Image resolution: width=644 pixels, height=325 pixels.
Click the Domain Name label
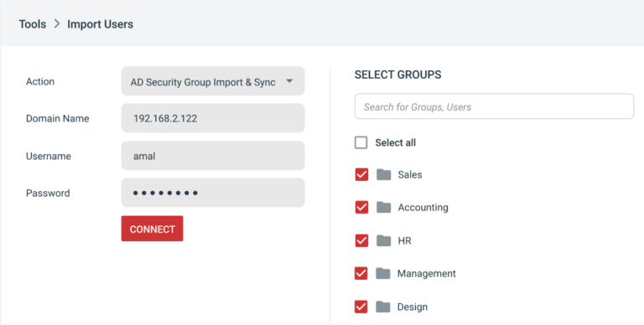pyautogui.click(x=58, y=119)
